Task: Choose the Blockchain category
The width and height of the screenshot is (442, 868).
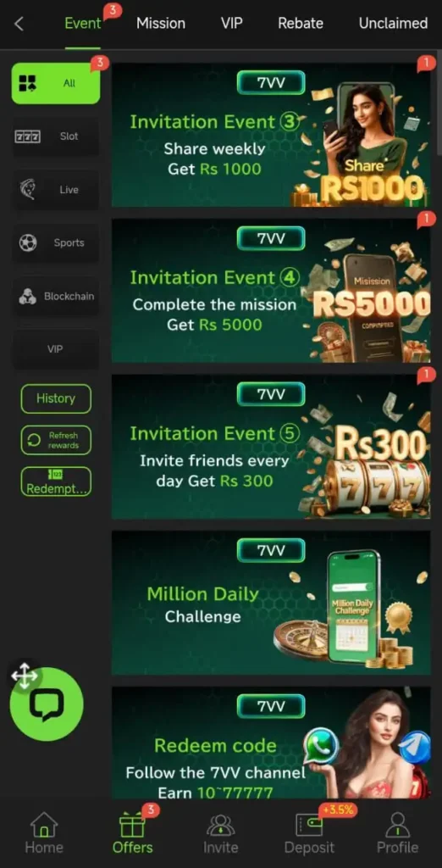Action: pyautogui.click(x=55, y=296)
